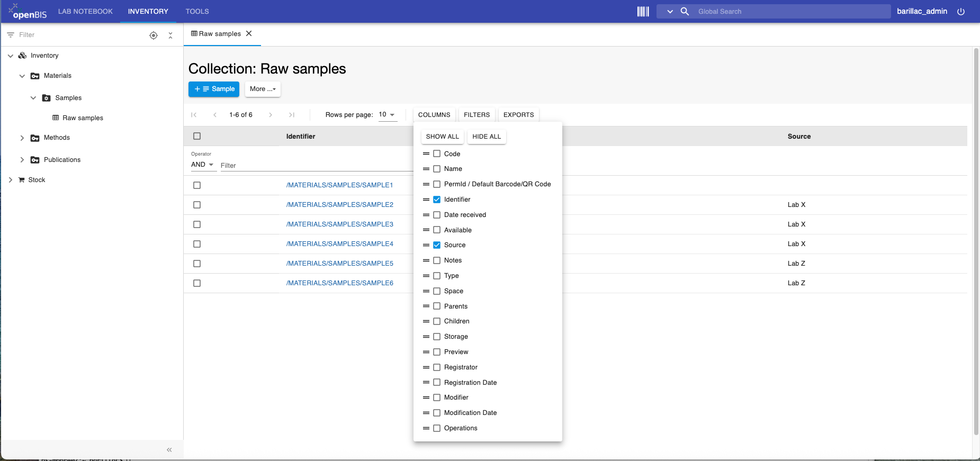Open the Tools tab

pos(197,11)
